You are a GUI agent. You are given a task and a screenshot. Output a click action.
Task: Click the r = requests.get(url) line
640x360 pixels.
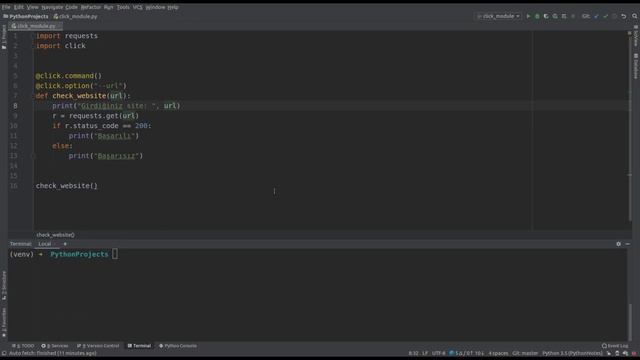pyautogui.click(x=96, y=116)
